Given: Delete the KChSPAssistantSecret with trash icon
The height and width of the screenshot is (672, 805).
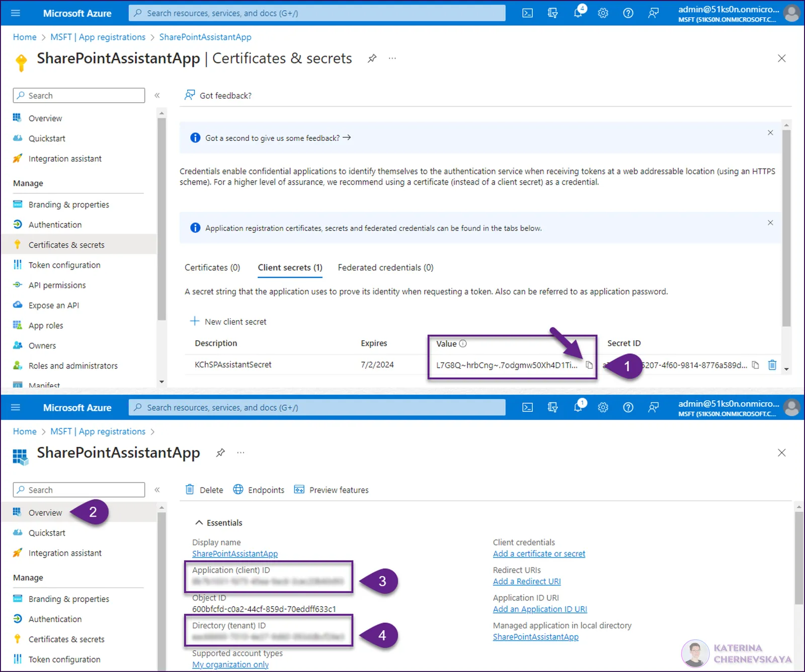Looking at the screenshot, I should [x=772, y=365].
